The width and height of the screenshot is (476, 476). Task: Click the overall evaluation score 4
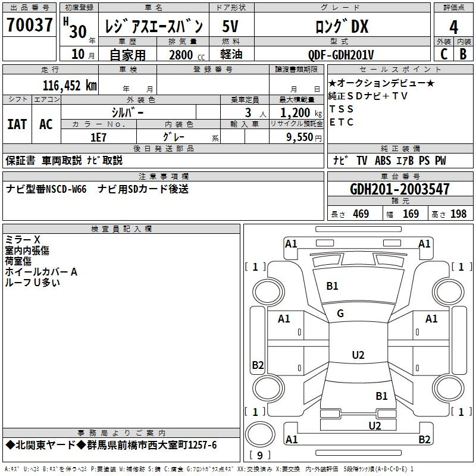453,26
